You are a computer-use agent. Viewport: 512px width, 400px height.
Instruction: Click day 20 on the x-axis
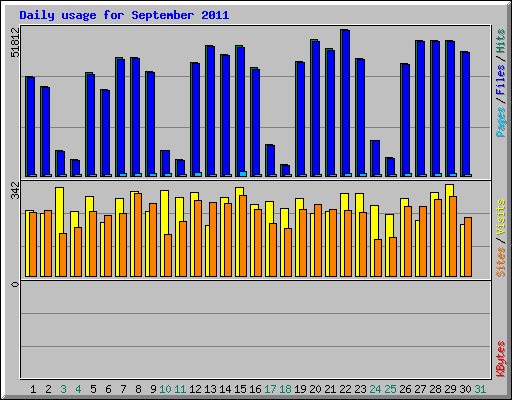(x=315, y=389)
